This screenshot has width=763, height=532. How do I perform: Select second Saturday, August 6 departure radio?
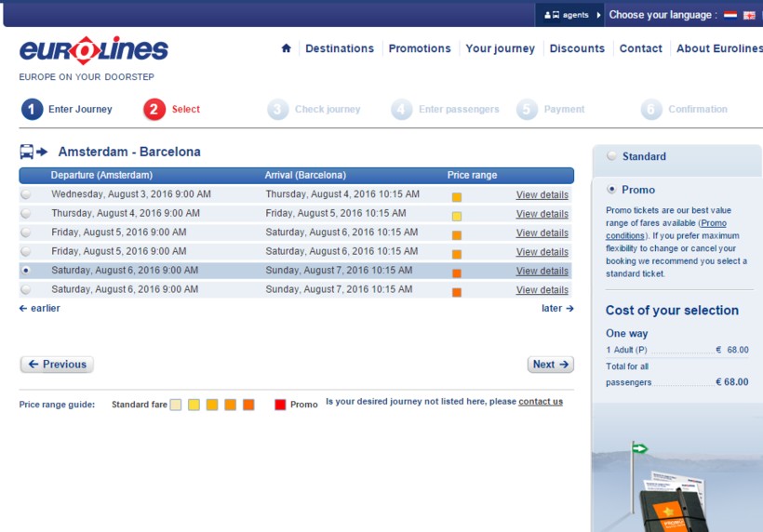pos(26,289)
